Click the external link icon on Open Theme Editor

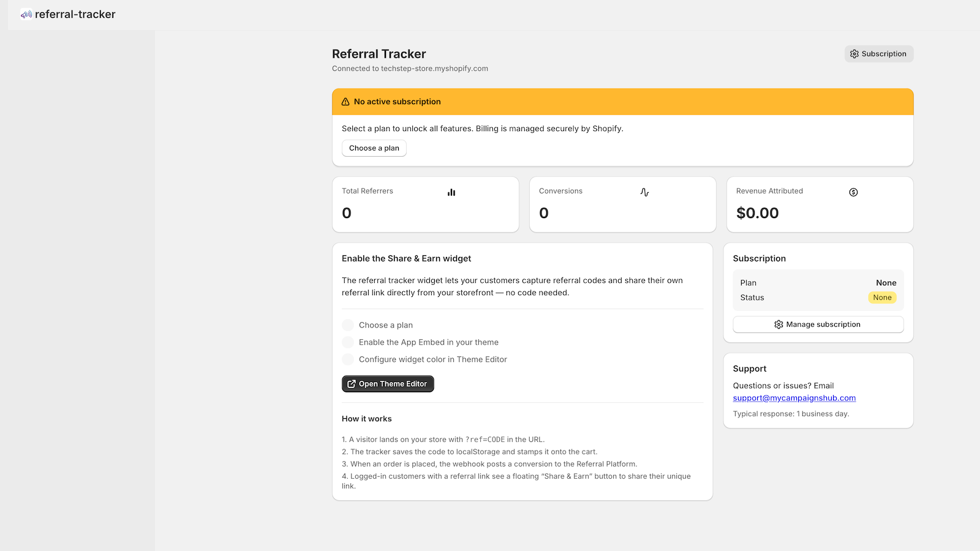pyautogui.click(x=352, y=384)
